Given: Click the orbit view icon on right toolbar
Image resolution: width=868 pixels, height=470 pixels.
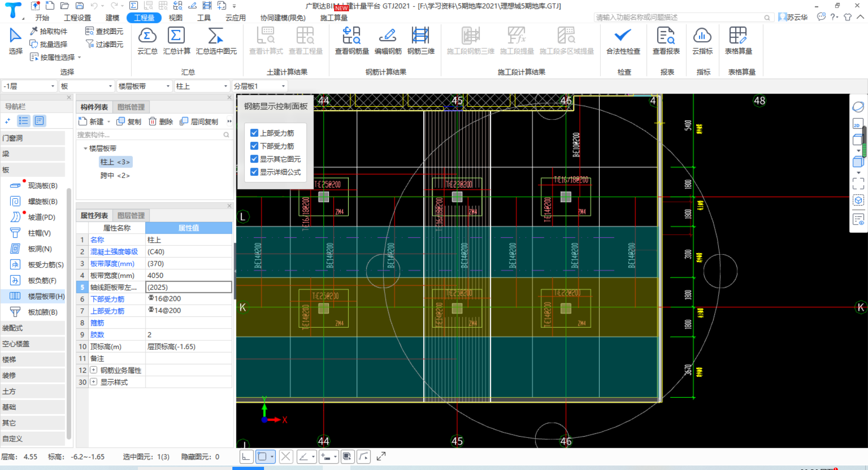Looking at the screenshot, I should [x=858, y=107].
